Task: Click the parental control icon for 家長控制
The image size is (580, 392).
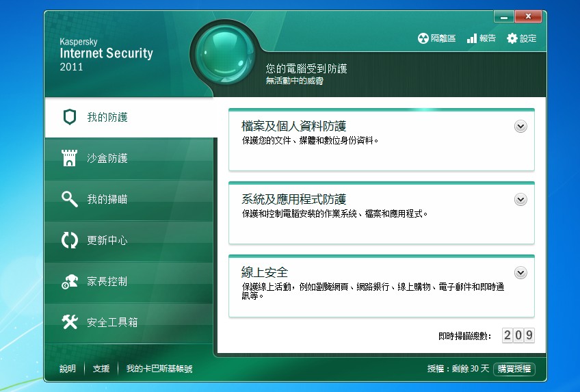Action: pos(70,281)
